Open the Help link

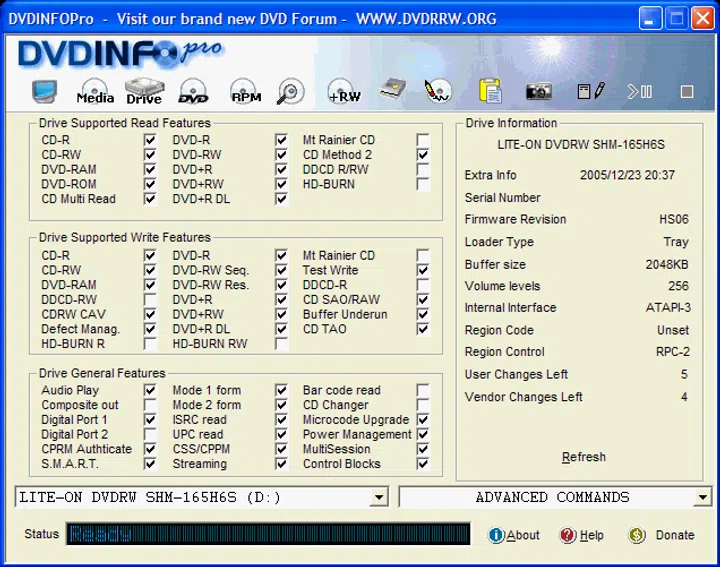pos(591,535)
